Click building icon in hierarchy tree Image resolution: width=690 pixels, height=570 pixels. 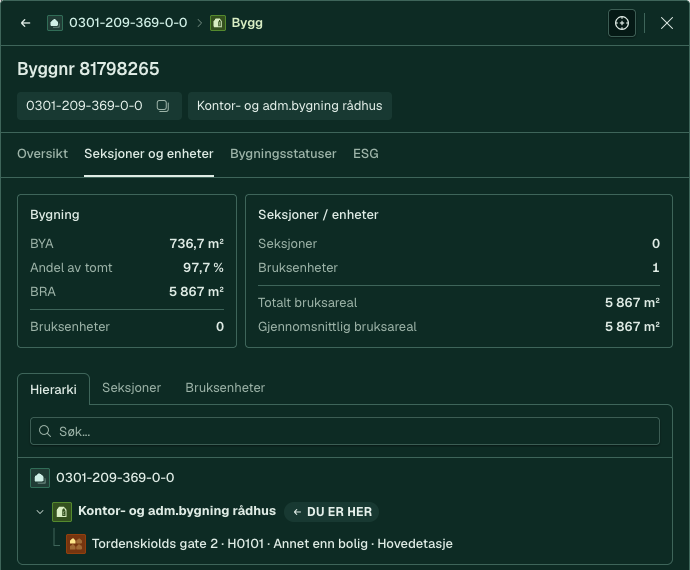pyautogui.click(x=62, y=511)
